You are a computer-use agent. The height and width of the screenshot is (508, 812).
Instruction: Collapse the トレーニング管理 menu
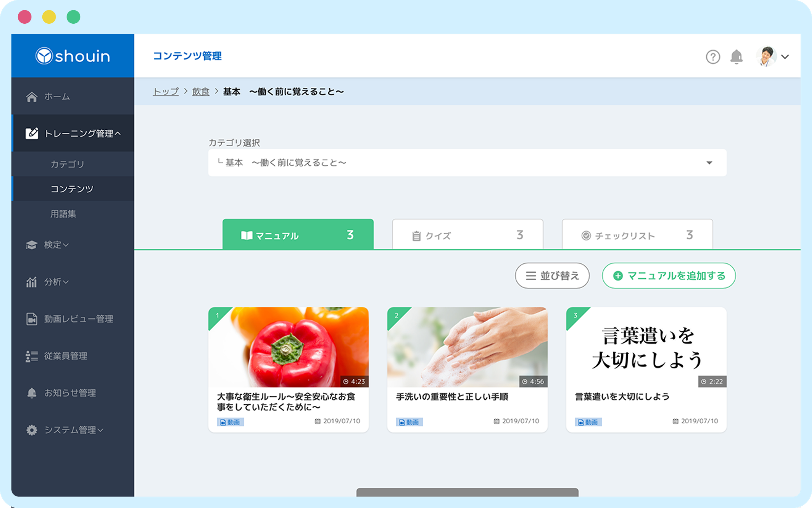(82, 134)
